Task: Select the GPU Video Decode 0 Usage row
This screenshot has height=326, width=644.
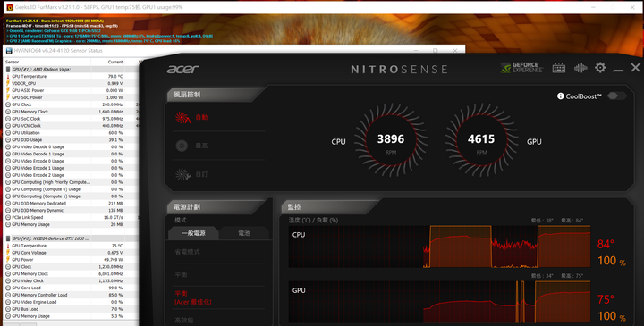Action: click(70, 146)
